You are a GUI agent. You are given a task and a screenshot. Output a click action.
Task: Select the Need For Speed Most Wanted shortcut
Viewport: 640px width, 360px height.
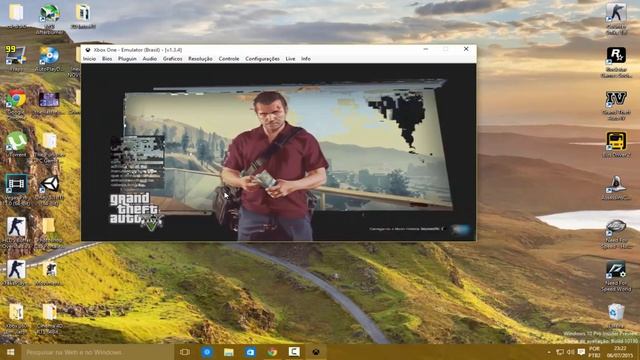point(616,233)
